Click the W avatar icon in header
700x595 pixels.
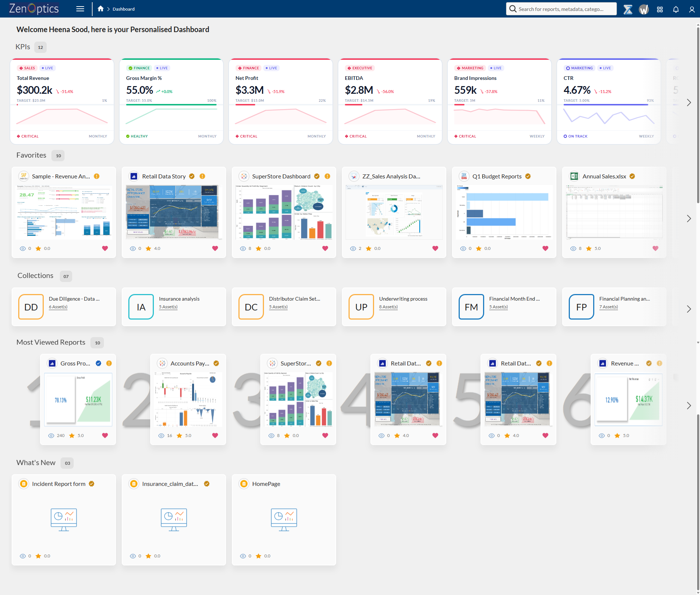click(x=643, y=9)
